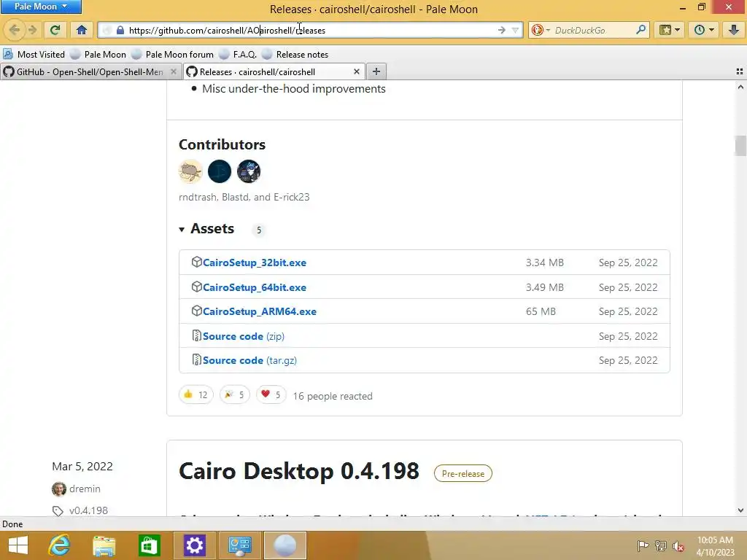Image resolution: width=747 pixels, height=560 pixels.
Task: Open the PC Settings gear taskbar icon
Action: tap(194, 545)
